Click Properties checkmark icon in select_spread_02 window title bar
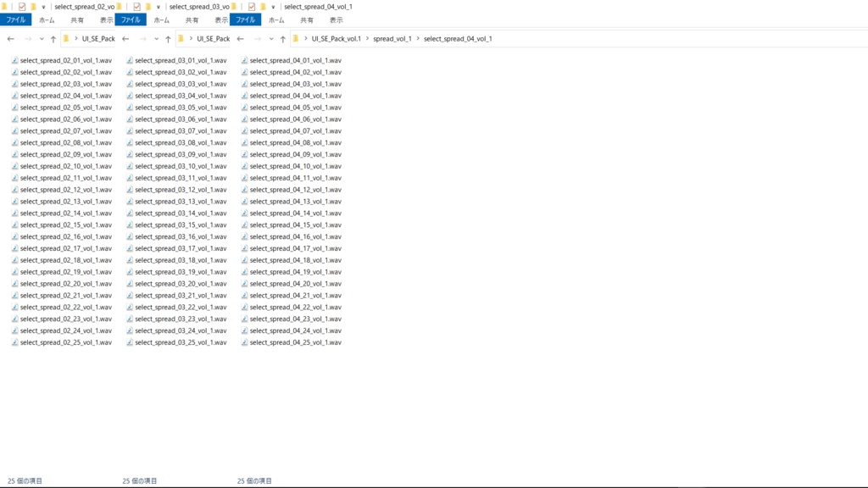The image size is (868, 488). (x=22, y=7)
